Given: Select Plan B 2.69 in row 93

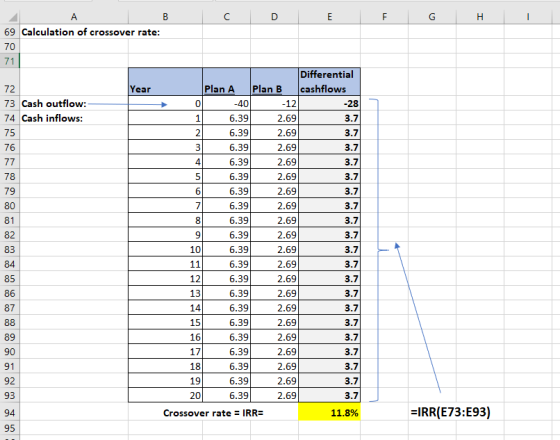Looking at the screenshot, I should point(274,395).
